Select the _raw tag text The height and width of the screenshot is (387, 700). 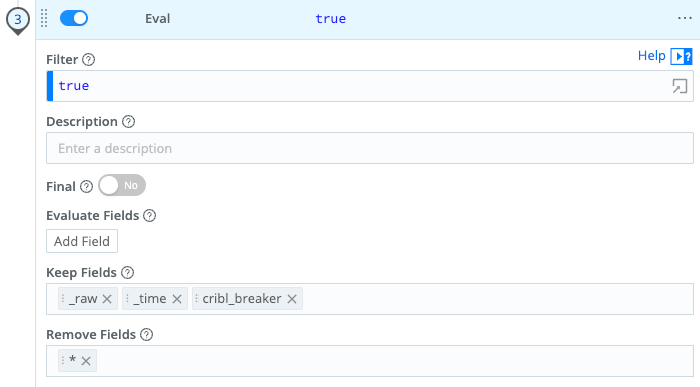click(83, 299)
